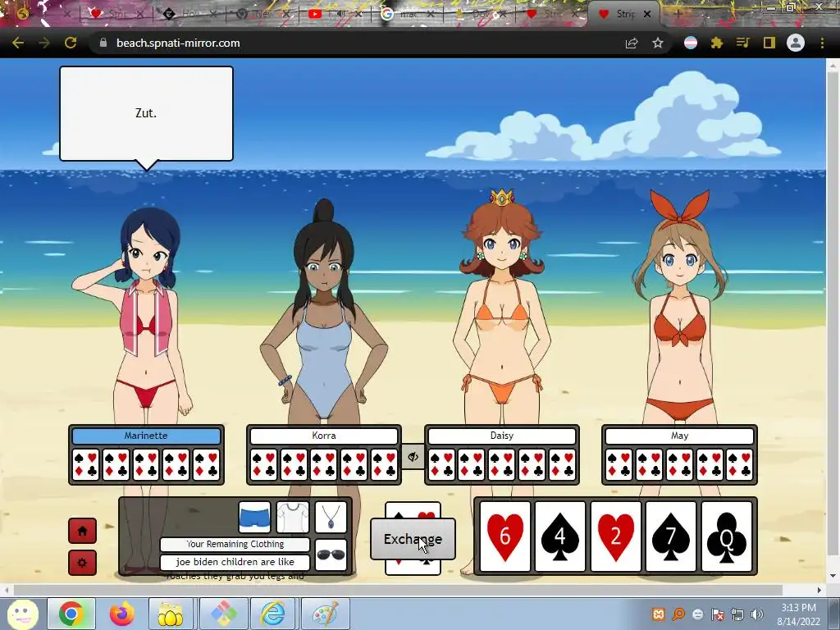Click the vertical scrollbar down arrow
The image size is (840, 630).
pyautogui.click(x=833, y=577)
